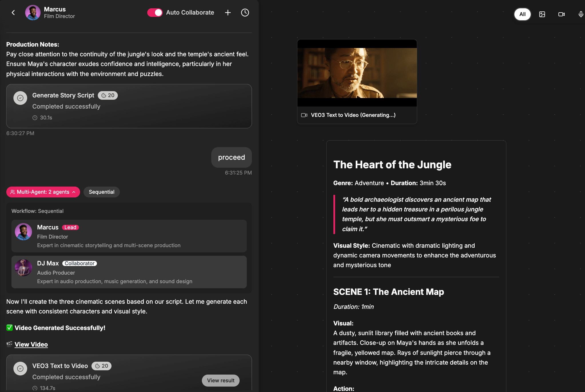
Task: Toggle Auto Collaborate switch off
Action: (x=155, y=13)
